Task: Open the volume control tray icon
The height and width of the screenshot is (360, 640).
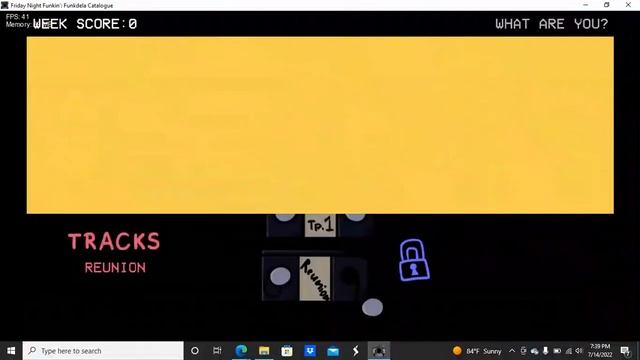Action: [x=579, y=351]
